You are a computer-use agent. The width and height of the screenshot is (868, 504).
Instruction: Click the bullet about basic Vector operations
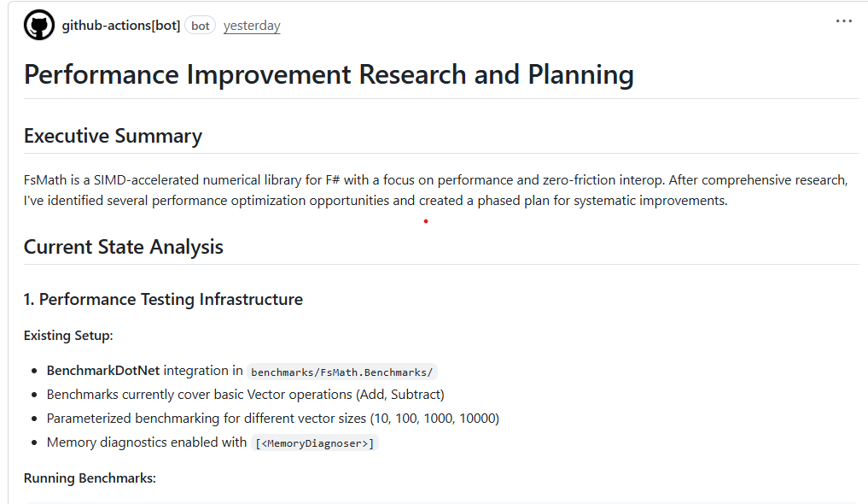pyautogui.click(x=246, y=395)
